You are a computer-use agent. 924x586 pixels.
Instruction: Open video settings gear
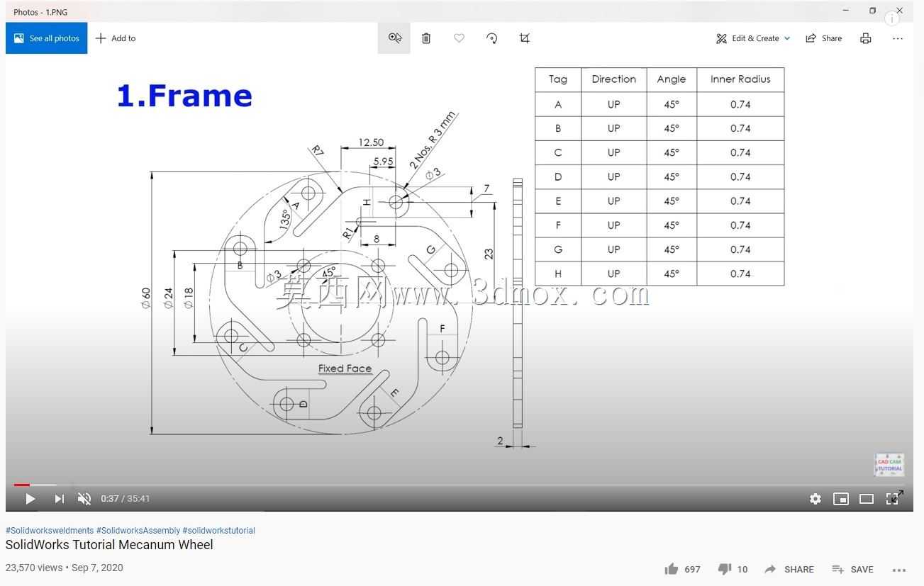coord(816,499)
